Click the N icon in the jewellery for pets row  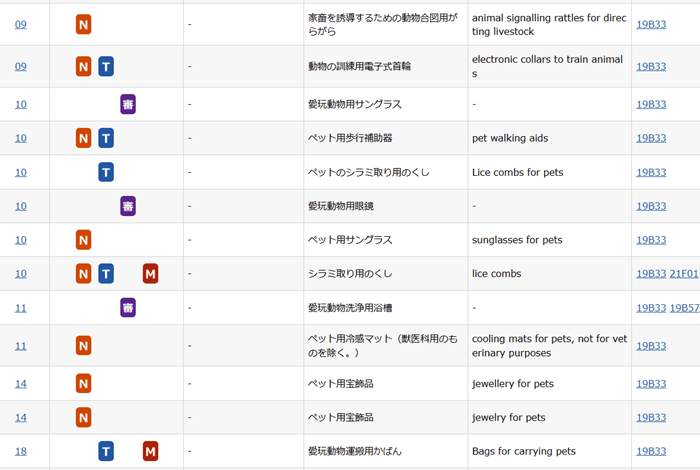(x=84, y=384)
